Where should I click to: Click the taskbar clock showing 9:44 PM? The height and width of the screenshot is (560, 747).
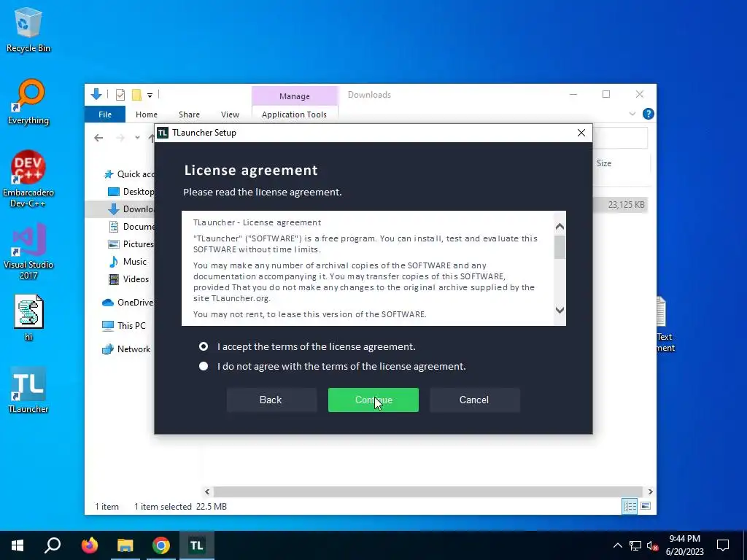[x=684, y=545]
